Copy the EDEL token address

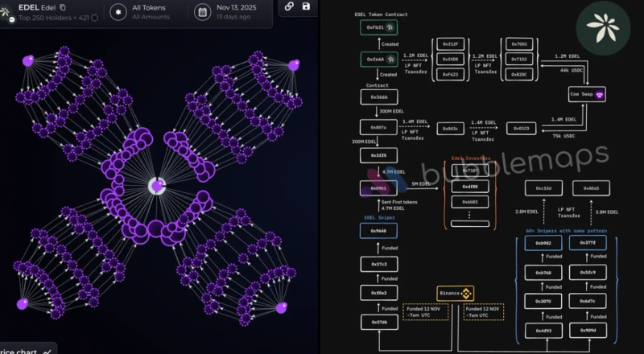64,7
